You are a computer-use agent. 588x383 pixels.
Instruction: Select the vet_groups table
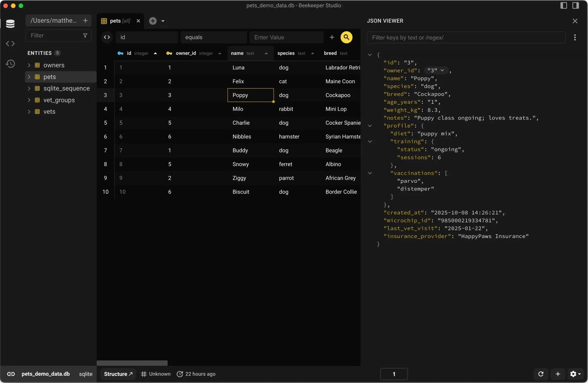click(59, 100)
